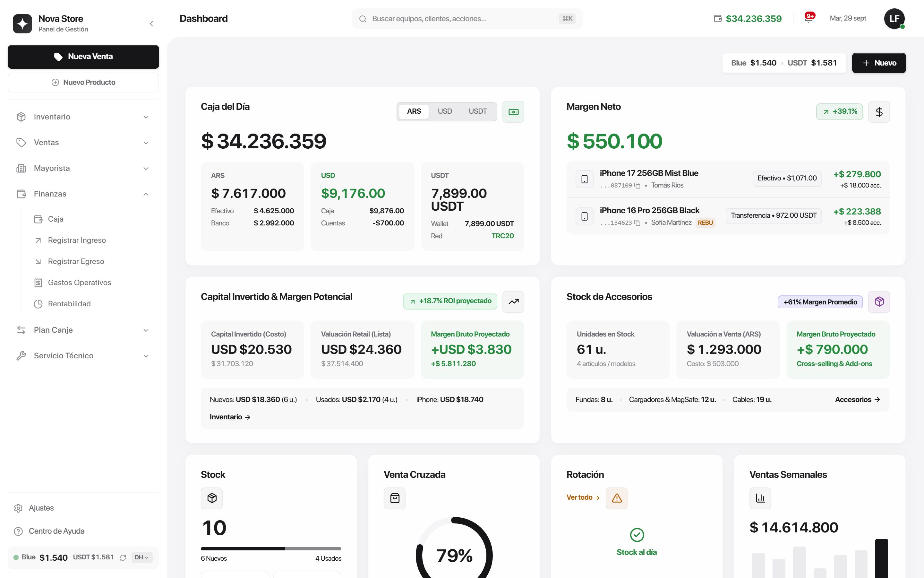Viewport: 924px width, 578px height.
Task: Click the warning triangle icon in Rotación
Action: coord(617,498)
